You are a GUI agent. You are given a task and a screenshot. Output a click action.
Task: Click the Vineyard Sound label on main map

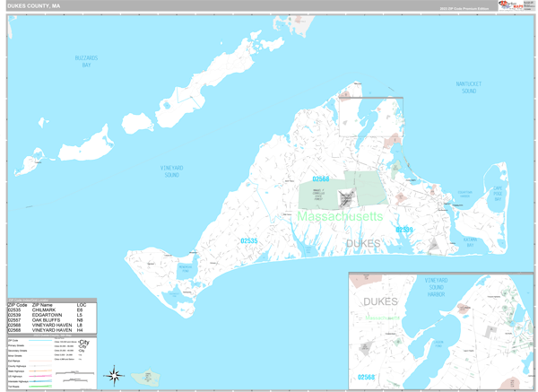pos(171,170)
